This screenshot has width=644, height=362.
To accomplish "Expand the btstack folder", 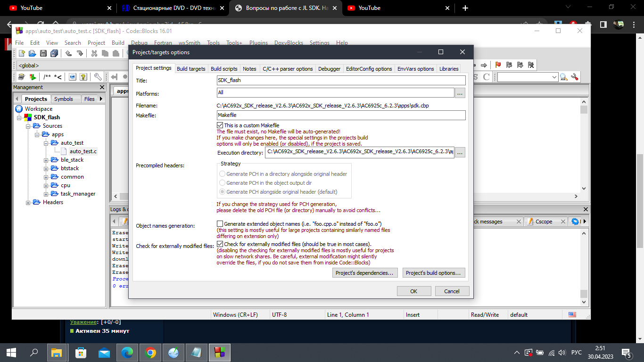I will [46, 168].
